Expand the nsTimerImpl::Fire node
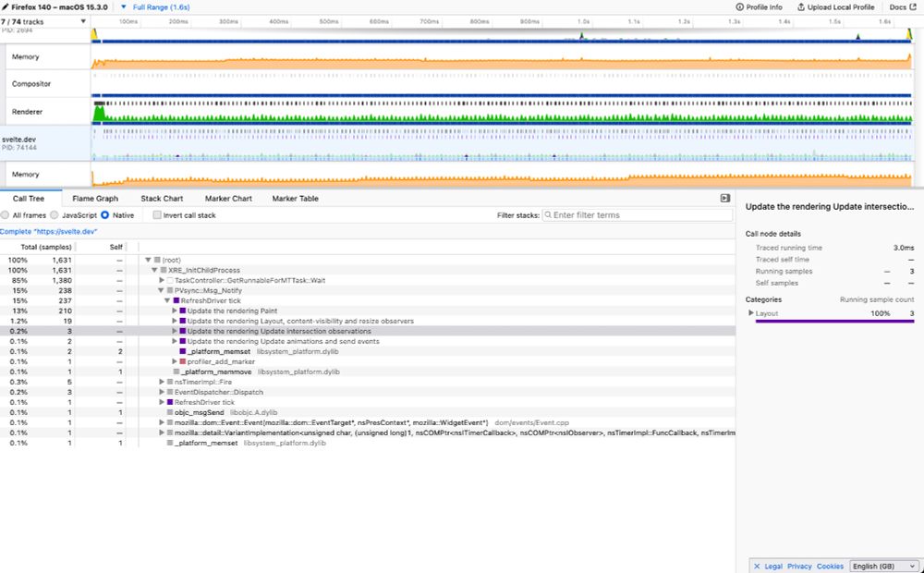This screenshot has width=924, height=573. [162, 382]
